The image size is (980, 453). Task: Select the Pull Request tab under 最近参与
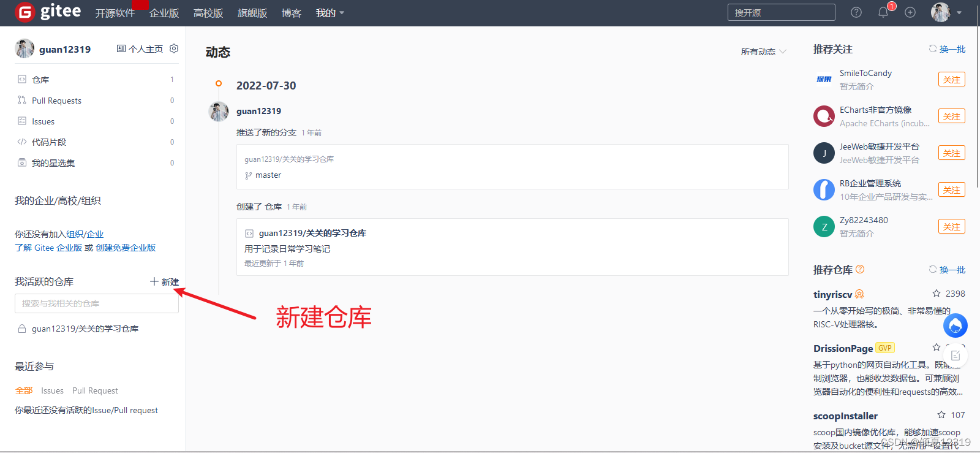pyautogui.click(x=95, y=390)
